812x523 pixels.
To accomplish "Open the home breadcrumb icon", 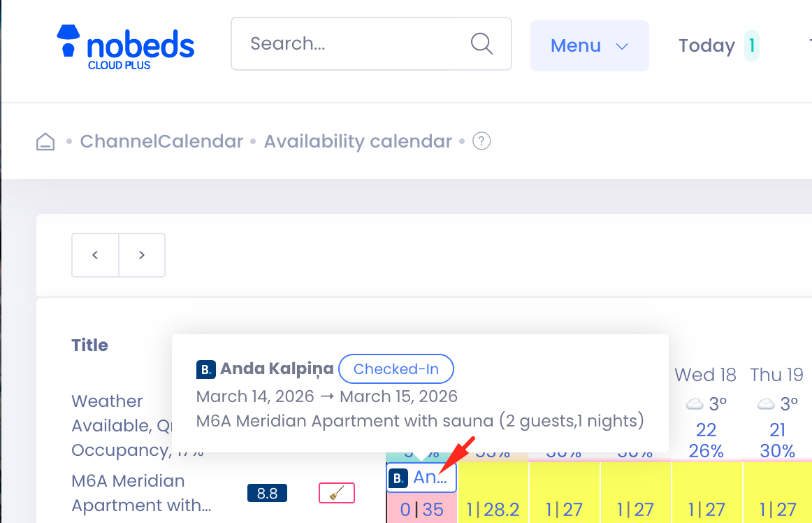I will 45,142.
